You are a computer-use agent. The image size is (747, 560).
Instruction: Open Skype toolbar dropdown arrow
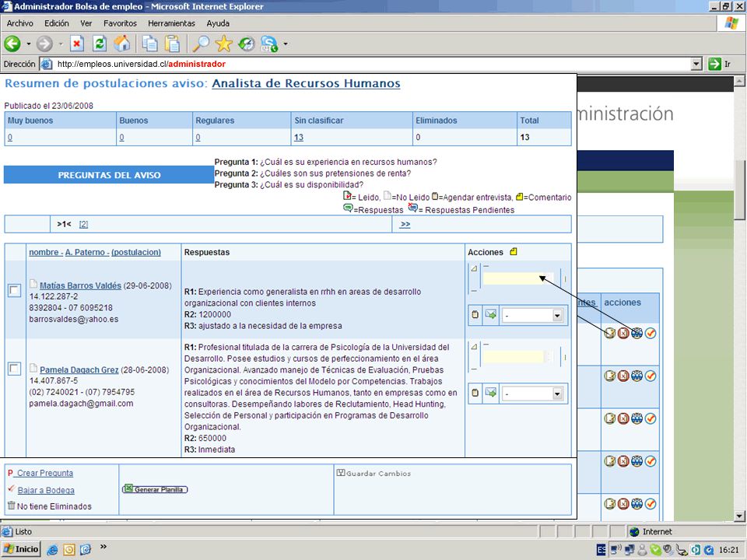(x=286, y=44)
